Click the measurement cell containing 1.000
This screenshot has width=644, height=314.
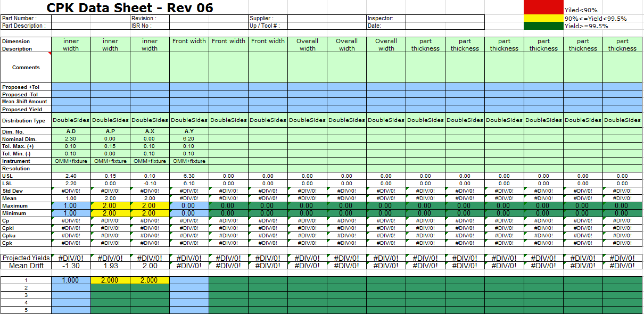click(x=71, y=280)
